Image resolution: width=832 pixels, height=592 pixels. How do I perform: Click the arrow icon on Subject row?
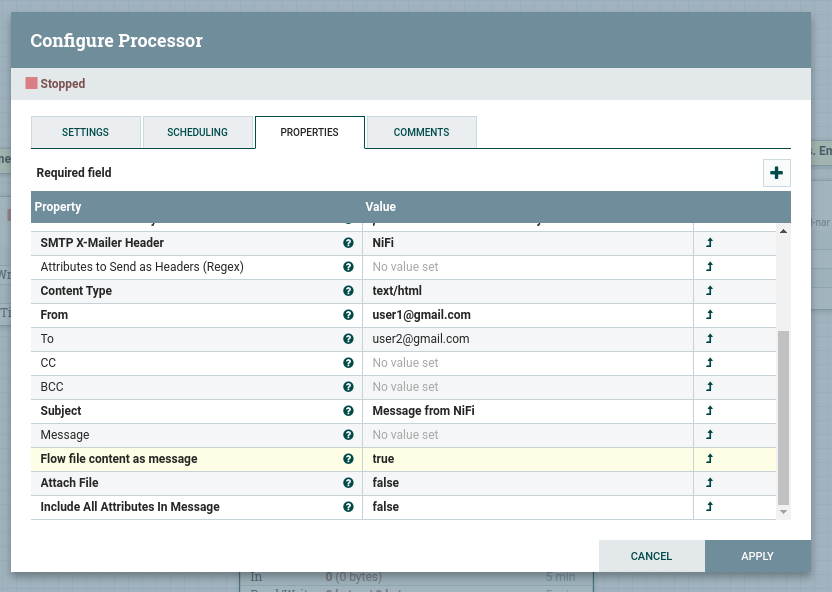708,411
